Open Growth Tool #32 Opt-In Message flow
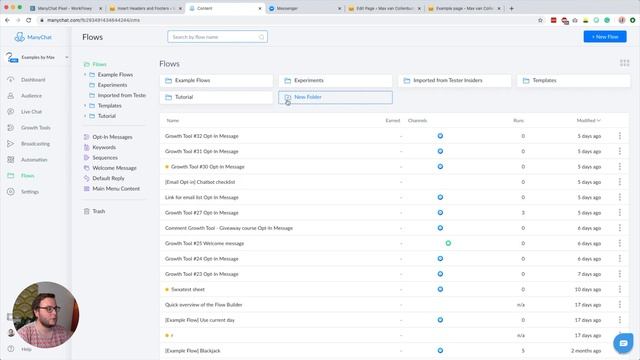Screen dimensions: 640x360 click(202, 136)
